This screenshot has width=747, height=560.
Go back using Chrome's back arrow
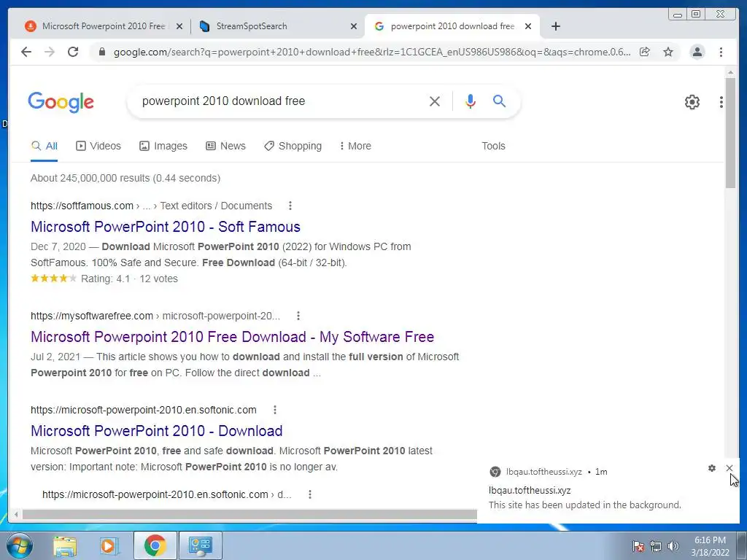26,52
